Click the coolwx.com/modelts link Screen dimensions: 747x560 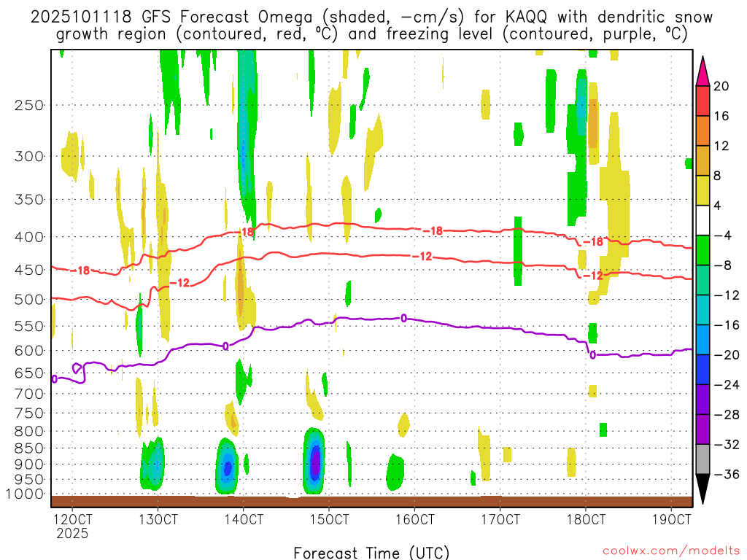[671, 551]
